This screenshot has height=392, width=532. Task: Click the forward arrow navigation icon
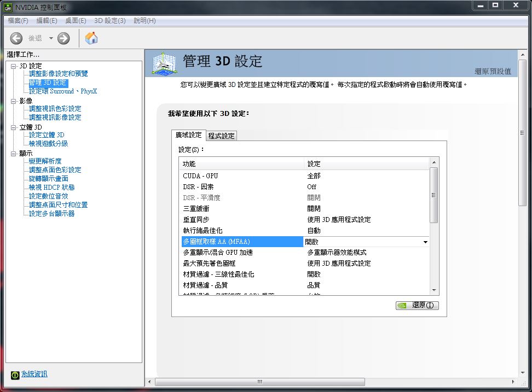[63, 38]
